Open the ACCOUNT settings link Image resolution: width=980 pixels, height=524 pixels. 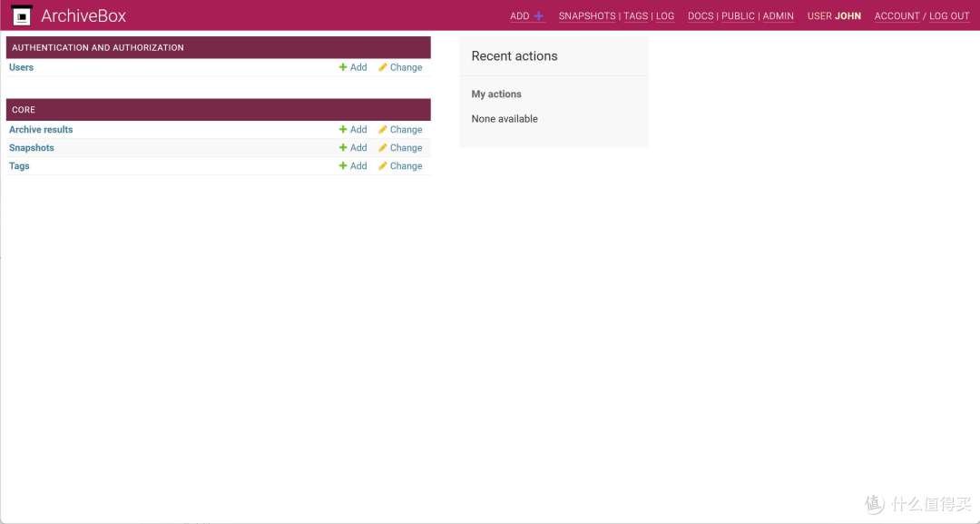pyautogui.click(x=897, y=16)
